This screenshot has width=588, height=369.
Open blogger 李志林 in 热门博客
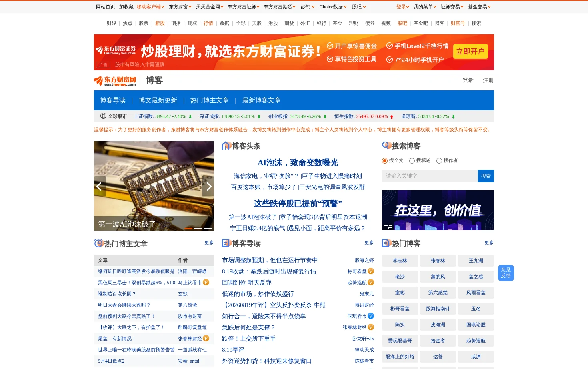point(400,261)
